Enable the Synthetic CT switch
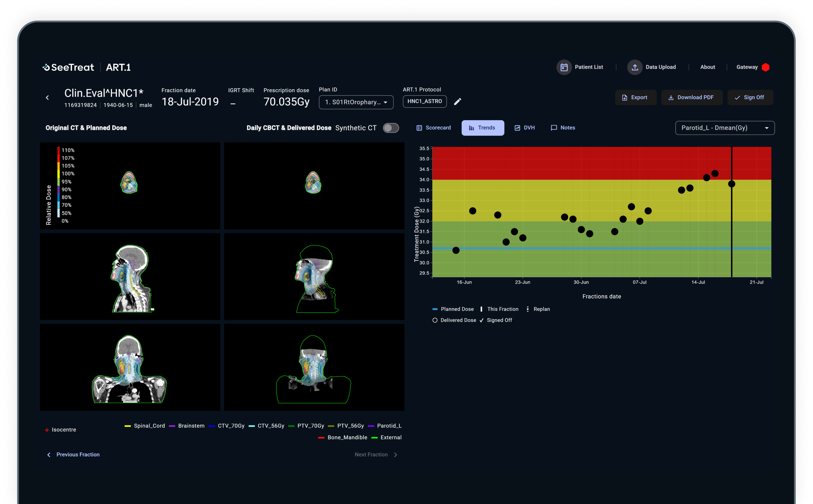This screenshot has height=504, width=813. [x=391, y=128]
